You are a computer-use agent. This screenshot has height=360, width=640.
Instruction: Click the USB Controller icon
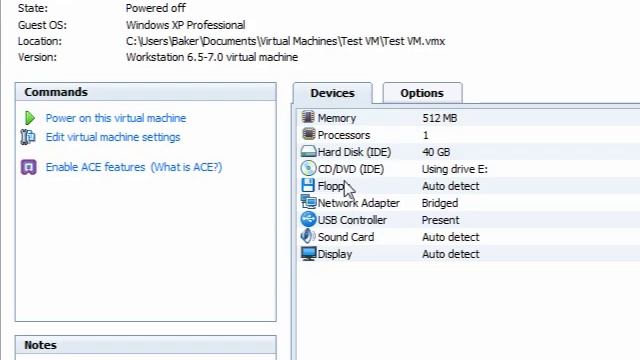(308, 219)
